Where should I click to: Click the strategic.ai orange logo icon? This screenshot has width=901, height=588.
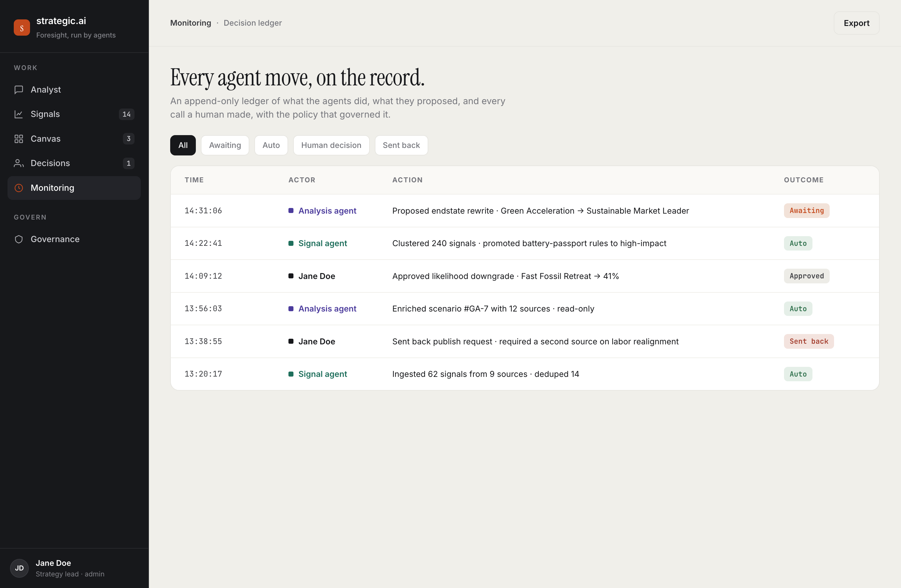pos(22,28)
